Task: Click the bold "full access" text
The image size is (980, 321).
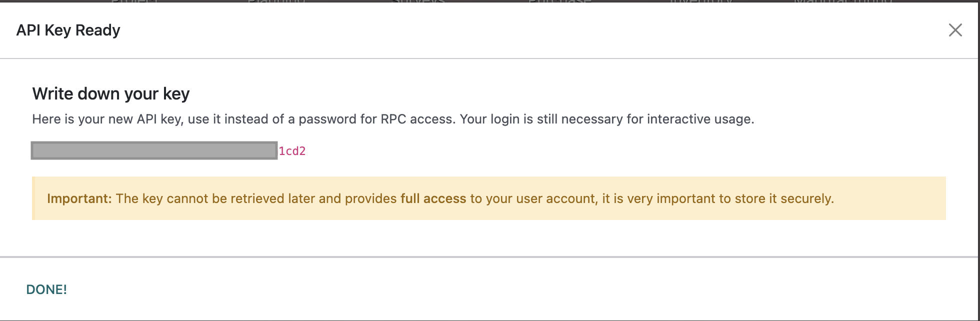Action: 433,198
